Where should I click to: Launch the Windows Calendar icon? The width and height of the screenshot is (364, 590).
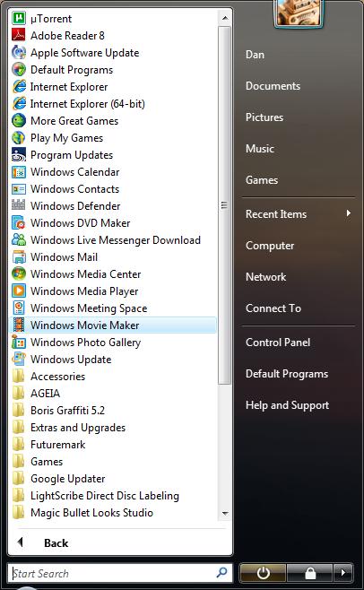19,171
